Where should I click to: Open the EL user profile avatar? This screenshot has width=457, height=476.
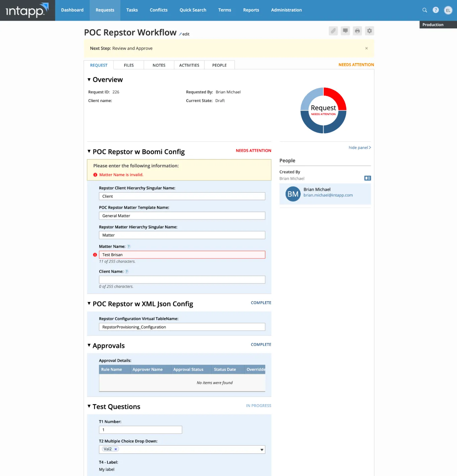coord(448,10)
